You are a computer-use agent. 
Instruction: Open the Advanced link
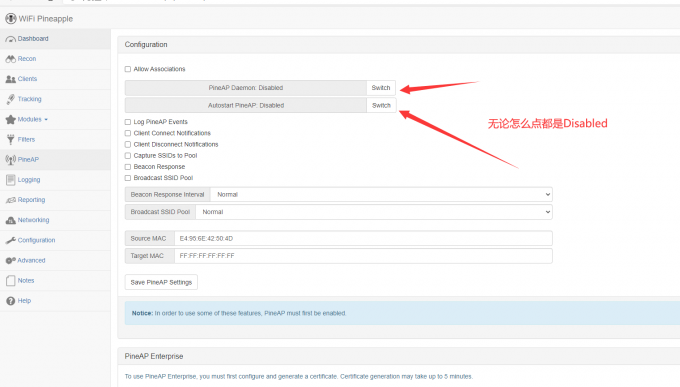click(31, 260)
